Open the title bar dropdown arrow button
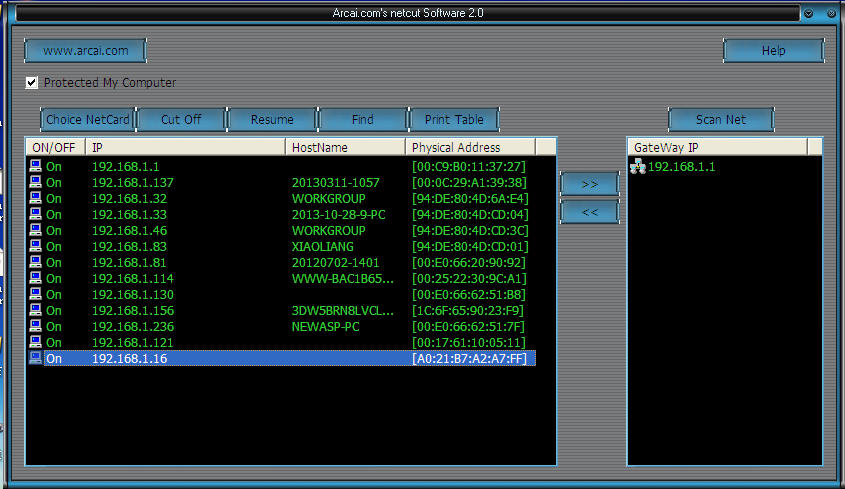This screenshot has width=845, height=489. [808, 14]
